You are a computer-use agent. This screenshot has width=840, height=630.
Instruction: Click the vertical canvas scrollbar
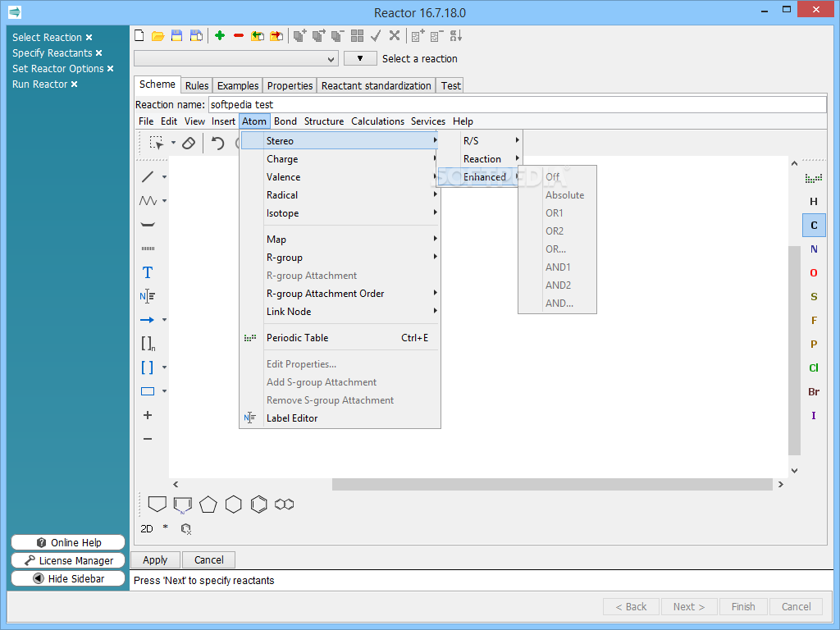tap(794, 351)
